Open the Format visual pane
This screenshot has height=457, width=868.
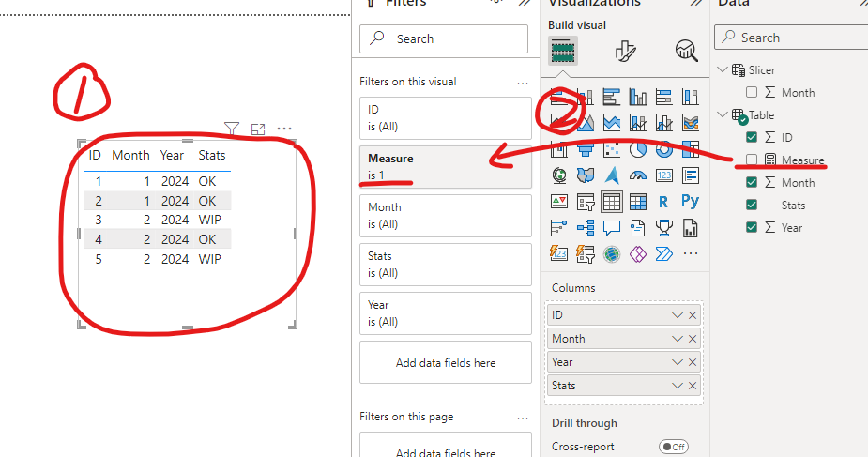pyautogui.click(x=625, y=51)
